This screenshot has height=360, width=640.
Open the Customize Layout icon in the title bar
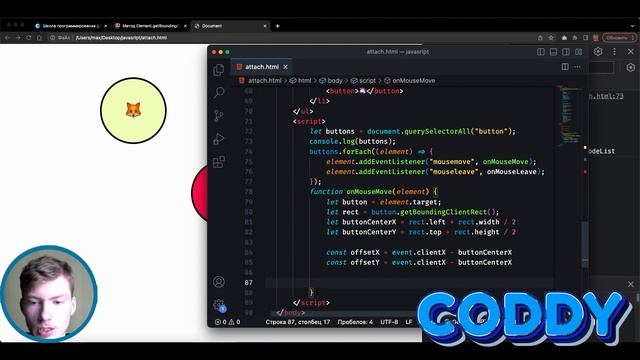click(x=579, y=52)
